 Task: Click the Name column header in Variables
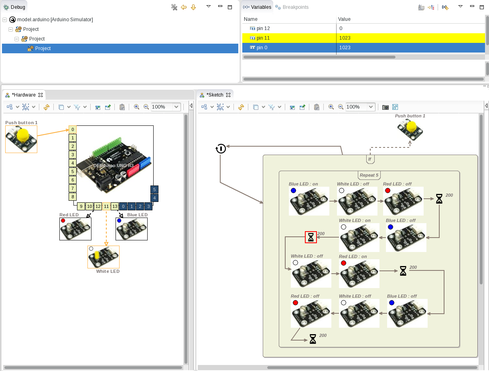(289, 19)
